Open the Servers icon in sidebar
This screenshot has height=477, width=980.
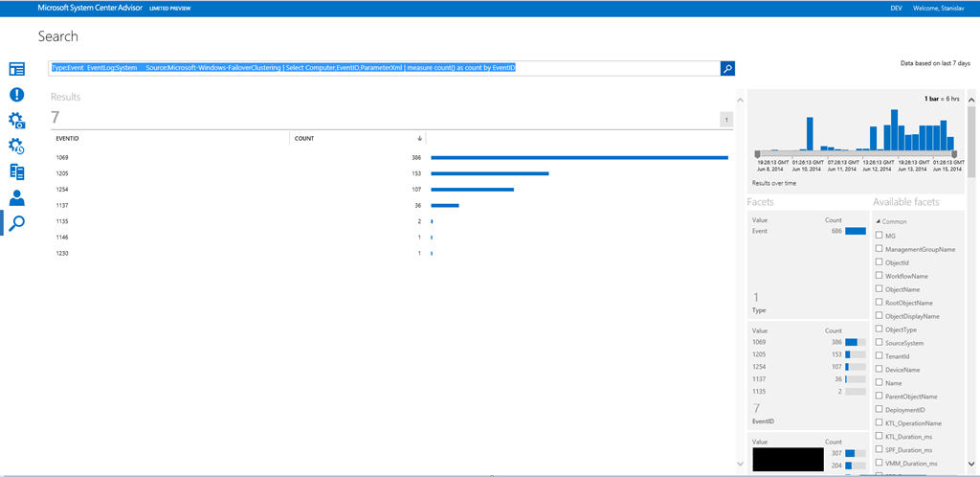click(x=16, y=172)
